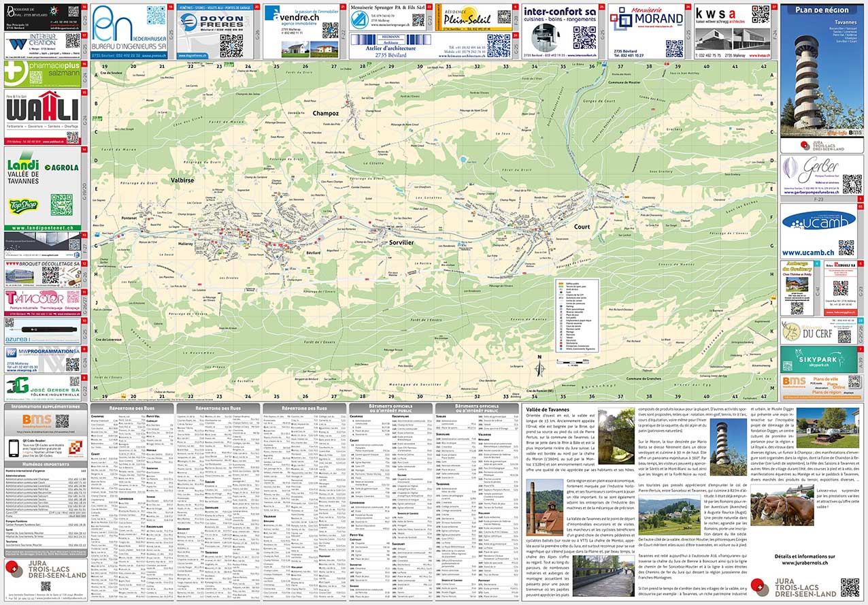Click the pharmacieplus salzmann logo

tap(42, 73)
